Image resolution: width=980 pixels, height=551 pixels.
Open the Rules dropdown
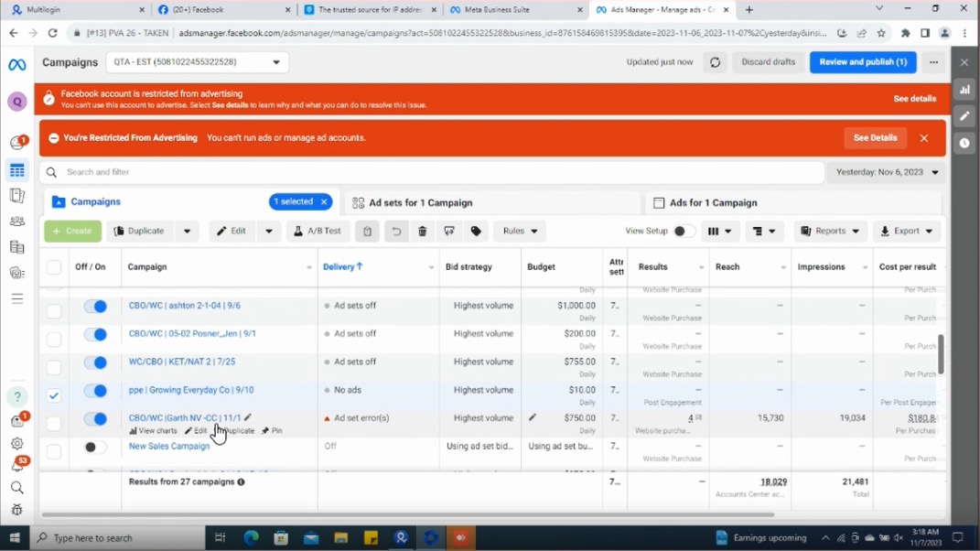[520, 232]
